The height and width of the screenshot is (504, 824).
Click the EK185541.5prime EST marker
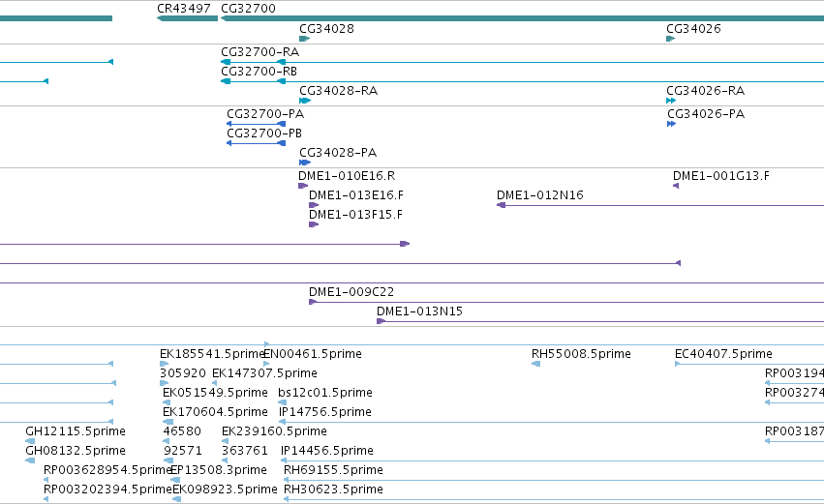(x=164, y=364)
